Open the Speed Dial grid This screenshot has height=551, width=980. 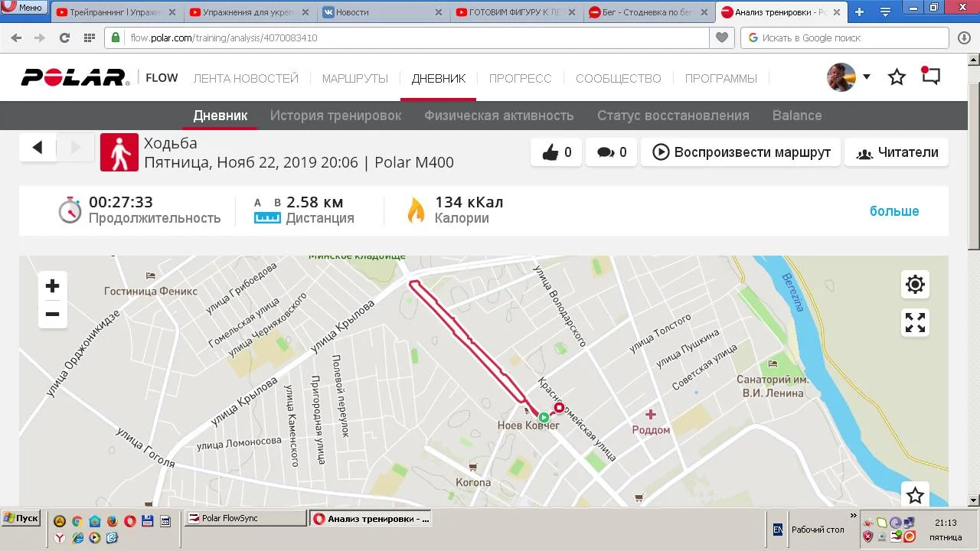pyautogui.click(x=90, y=37)
